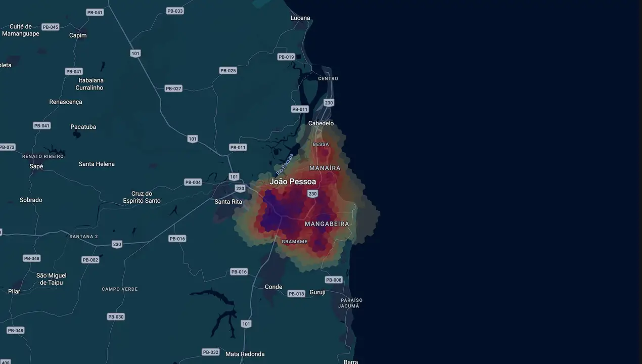
Task: Select the Rio Paraíba river label
Action: coord(285,164)
